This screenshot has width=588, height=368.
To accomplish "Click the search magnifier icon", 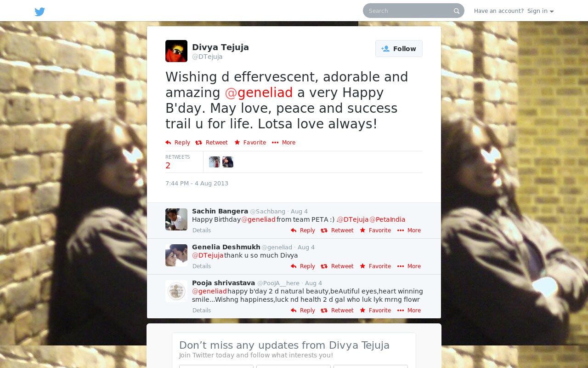I will coord(457,11).
